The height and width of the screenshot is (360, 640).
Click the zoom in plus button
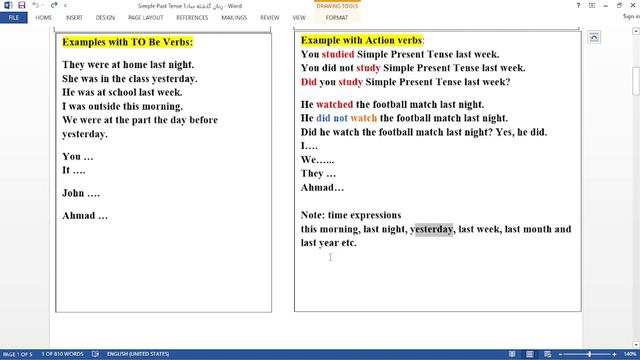[614, 354]
